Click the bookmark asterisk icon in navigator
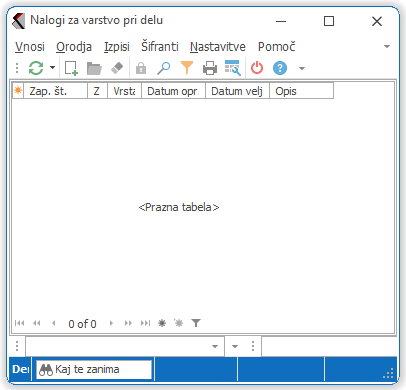406x390 pixels. pos(162,323)
